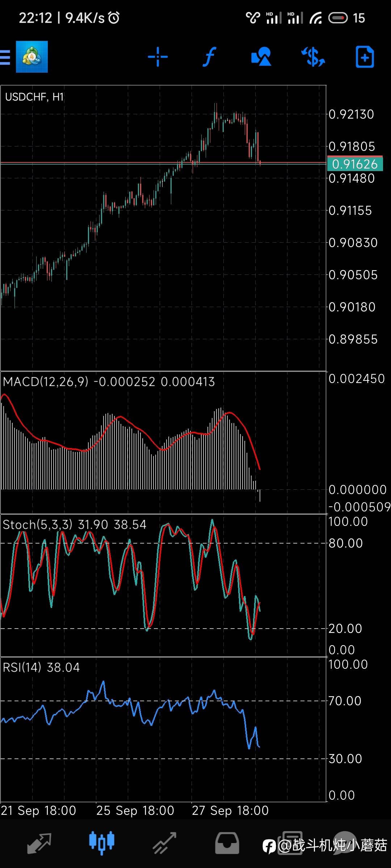Go to the Quotes arrows tab
391x868 pixels.
coord(39,843)
